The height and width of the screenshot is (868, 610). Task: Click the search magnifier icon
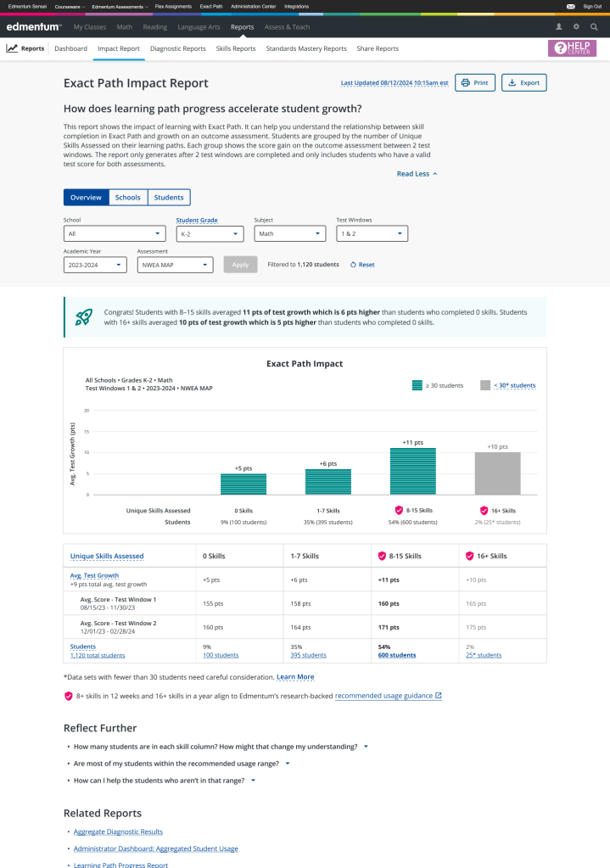coord(594,27)
